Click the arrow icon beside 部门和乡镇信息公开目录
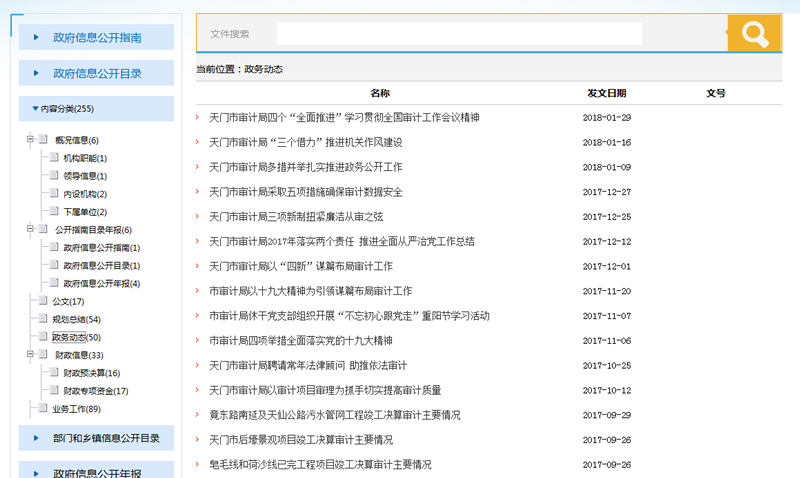 (x=37, y=438)
